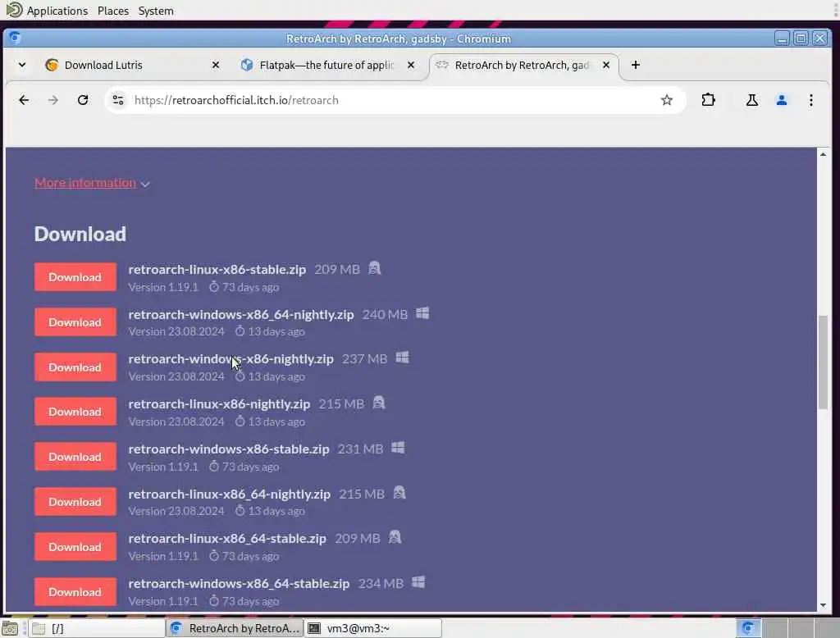Screen dimensions: 840x638
Task: Click the Chromium window menu icon in titlebar
Action: [15, 38]
